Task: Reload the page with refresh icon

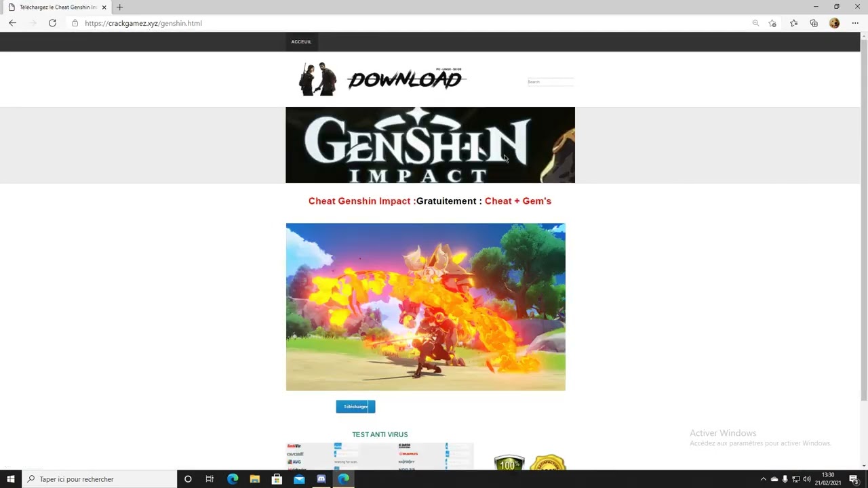Action: tap(52, 23)
